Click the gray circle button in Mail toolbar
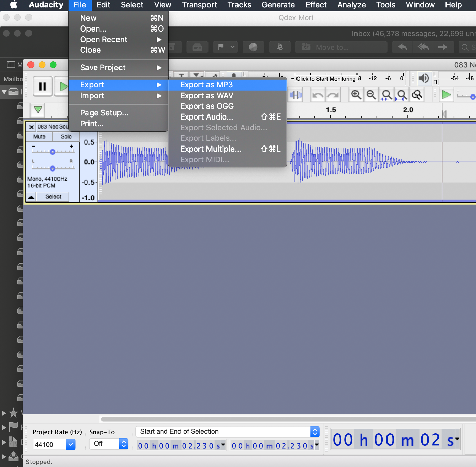The height and width of the screenshot is (467, 476). point(253,47)
